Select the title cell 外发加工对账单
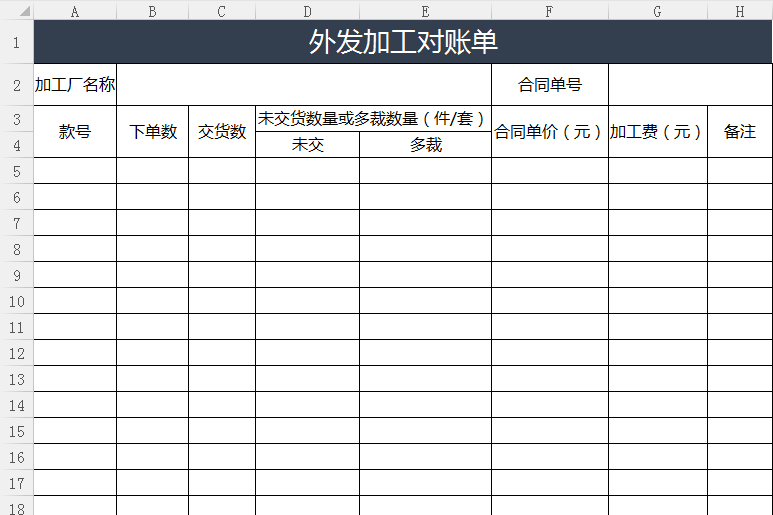The height and width of the screenshot is (515, 773). click(403, 42)
